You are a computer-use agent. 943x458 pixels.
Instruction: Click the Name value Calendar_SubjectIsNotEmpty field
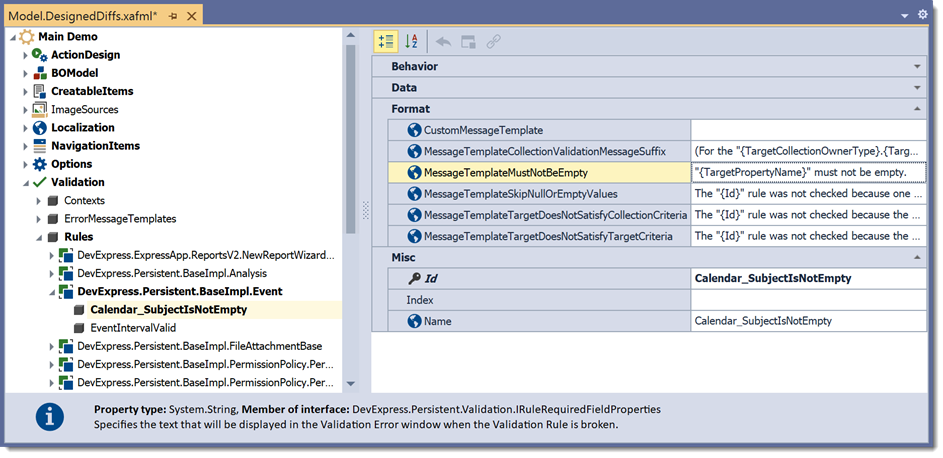pyautogui.click(x=809, y=321)
